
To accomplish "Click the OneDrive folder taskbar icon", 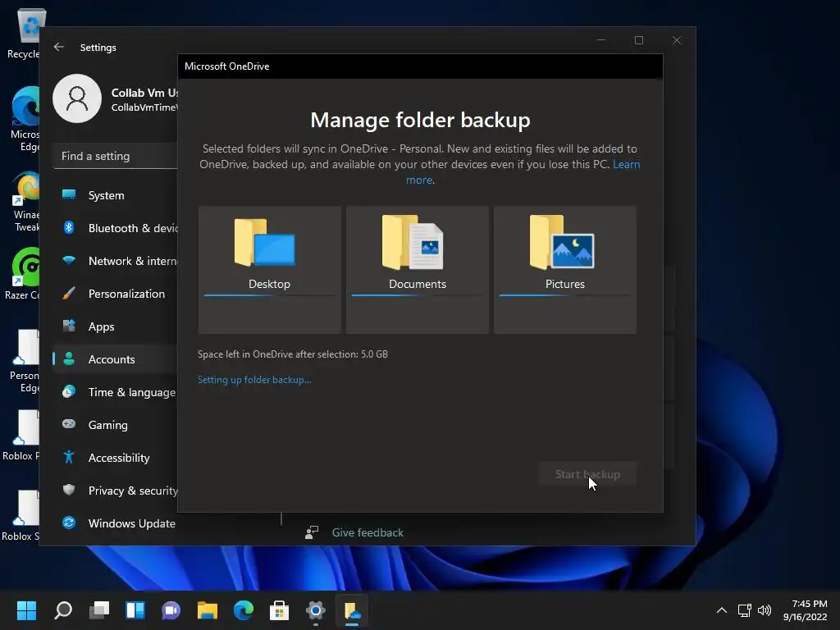I will click(352, 610).
